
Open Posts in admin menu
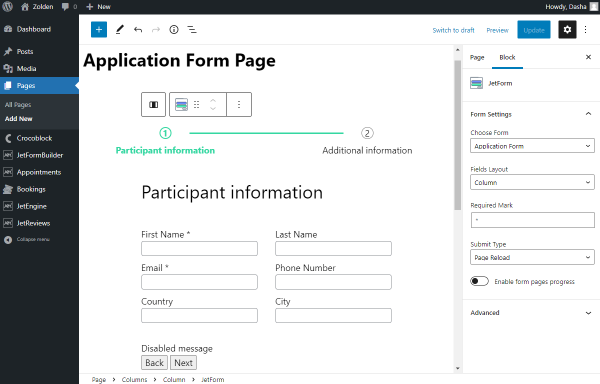pyautogui.click(x=39, y=51)
